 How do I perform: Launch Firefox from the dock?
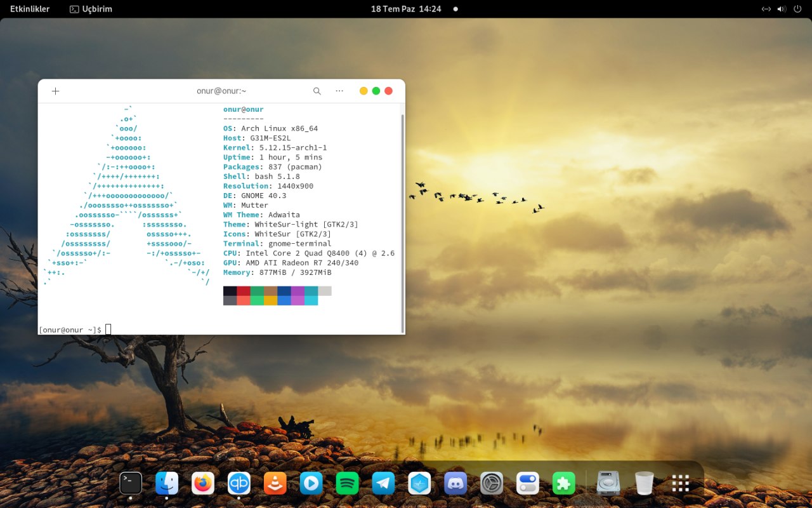(203, 483)
